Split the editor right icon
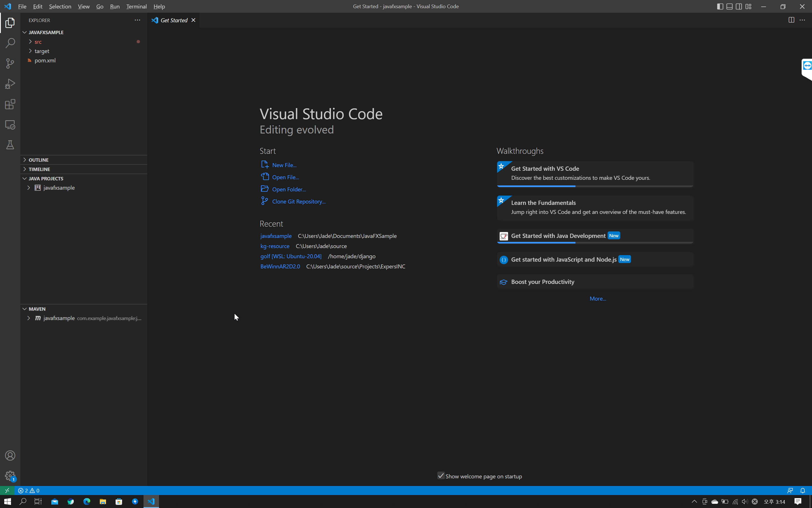 point(791,20)
